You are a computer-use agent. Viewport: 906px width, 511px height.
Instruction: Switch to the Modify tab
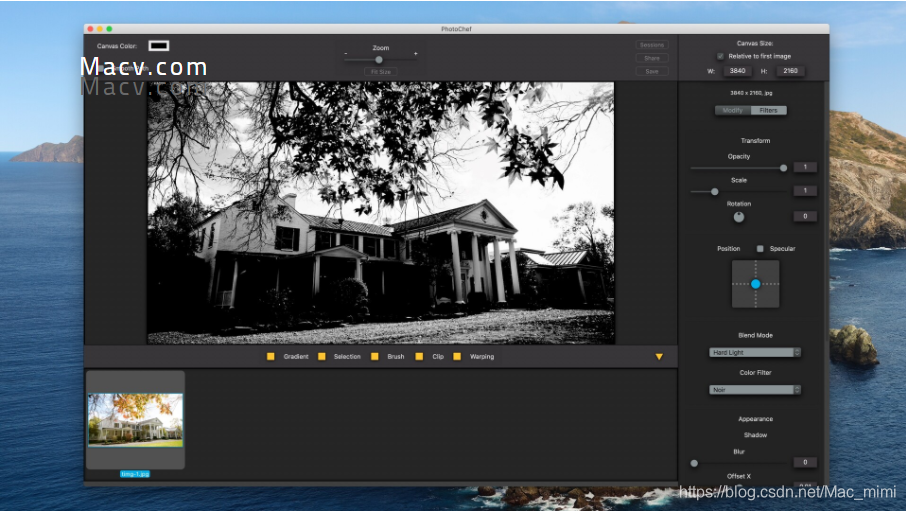pos(733,110)
